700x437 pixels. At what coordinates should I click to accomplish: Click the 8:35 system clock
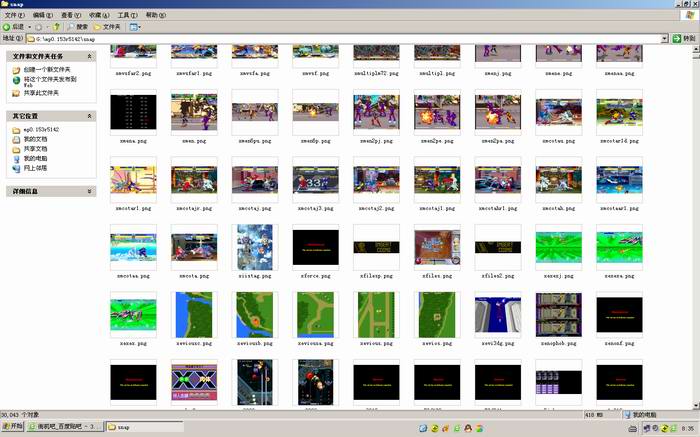(688, 428)
